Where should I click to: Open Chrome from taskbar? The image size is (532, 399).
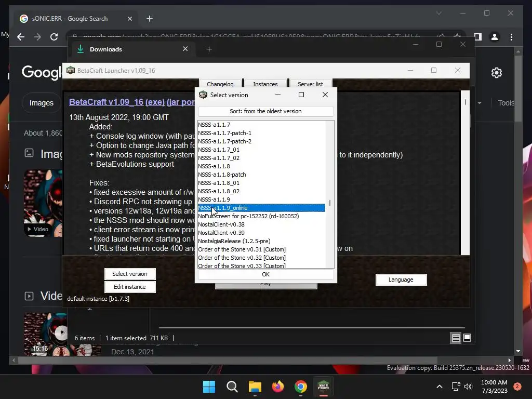click(301, 387)
